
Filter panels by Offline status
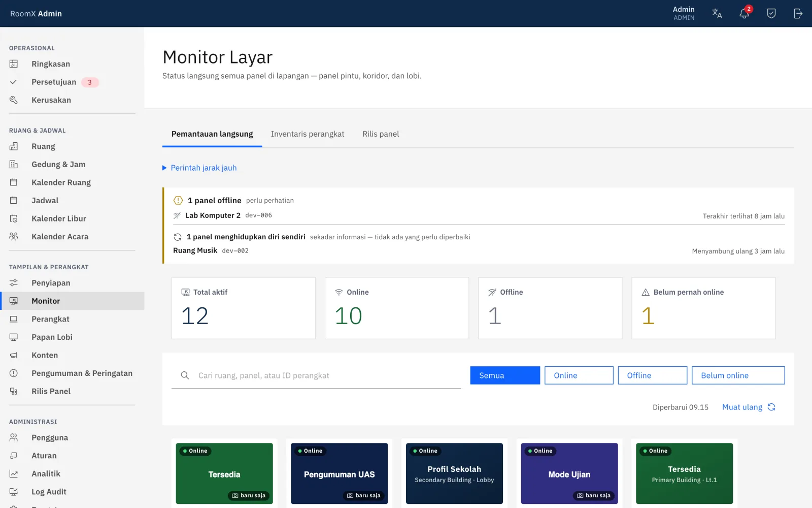[652, 375]
